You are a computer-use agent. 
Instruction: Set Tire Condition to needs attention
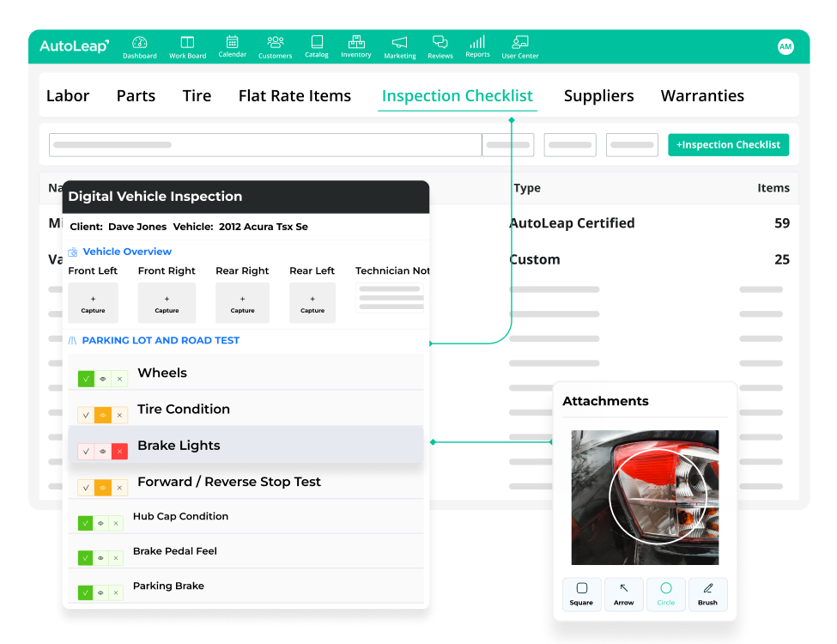103,415
